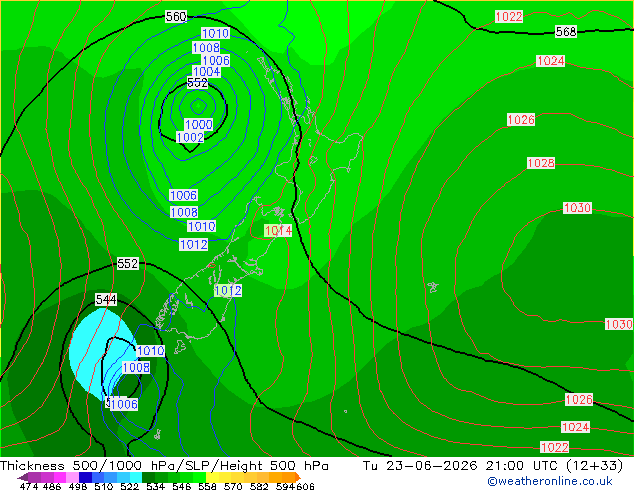Click the legend value 510
Screen dimensions: 634x490
click(x=104, y=486)
